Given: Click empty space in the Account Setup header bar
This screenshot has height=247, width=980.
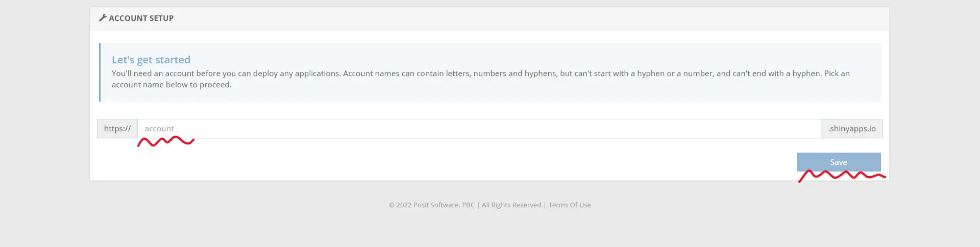Looking at the screenshot, I should pos(510,18).
